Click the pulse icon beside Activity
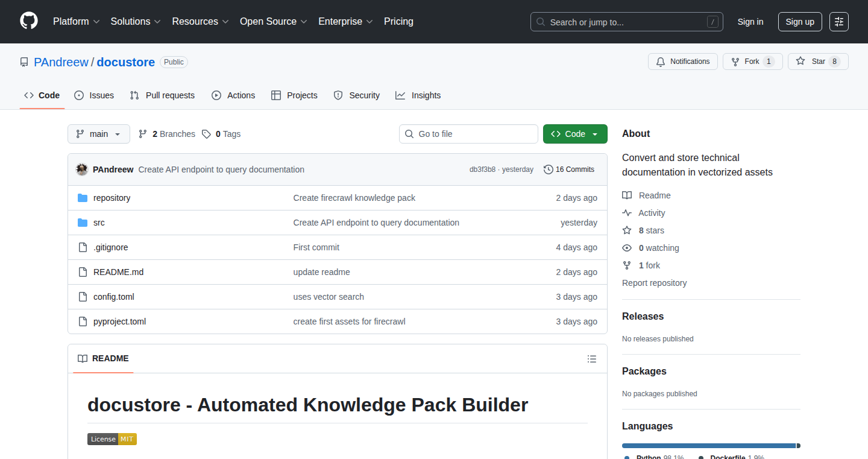Viewport: 868px width, 459px height. coord(627,213)
